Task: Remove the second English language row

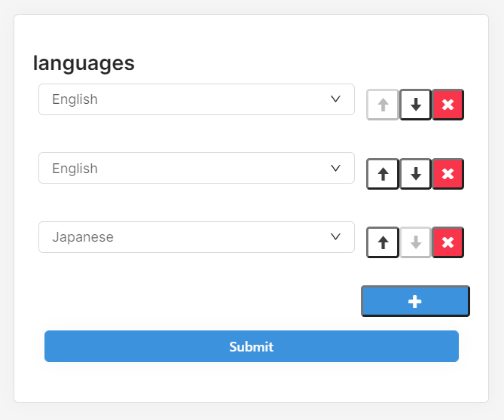Action: click(x=447, y=174)
